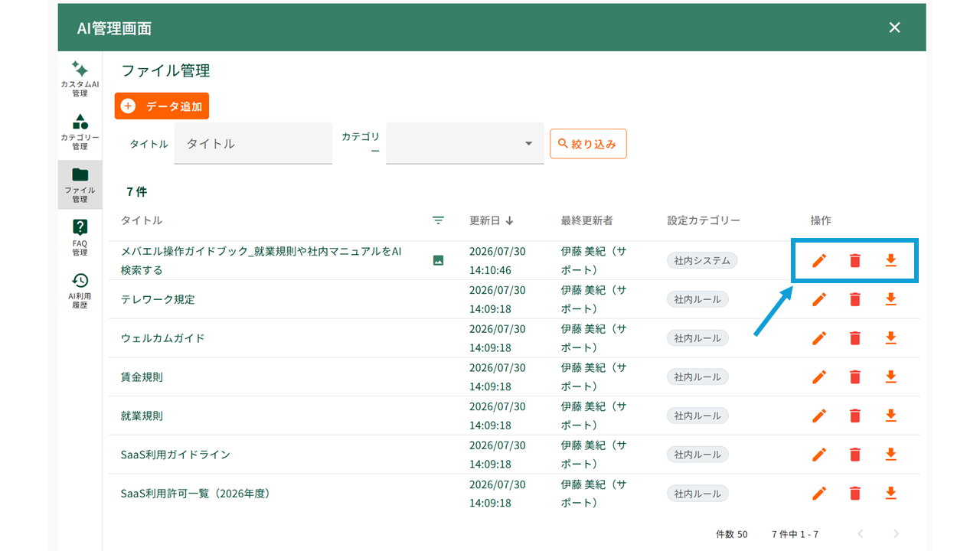Click the 7 件中 1 - 7 pagination text
This screenshot has width=980, height=551.
pos(795,534)
